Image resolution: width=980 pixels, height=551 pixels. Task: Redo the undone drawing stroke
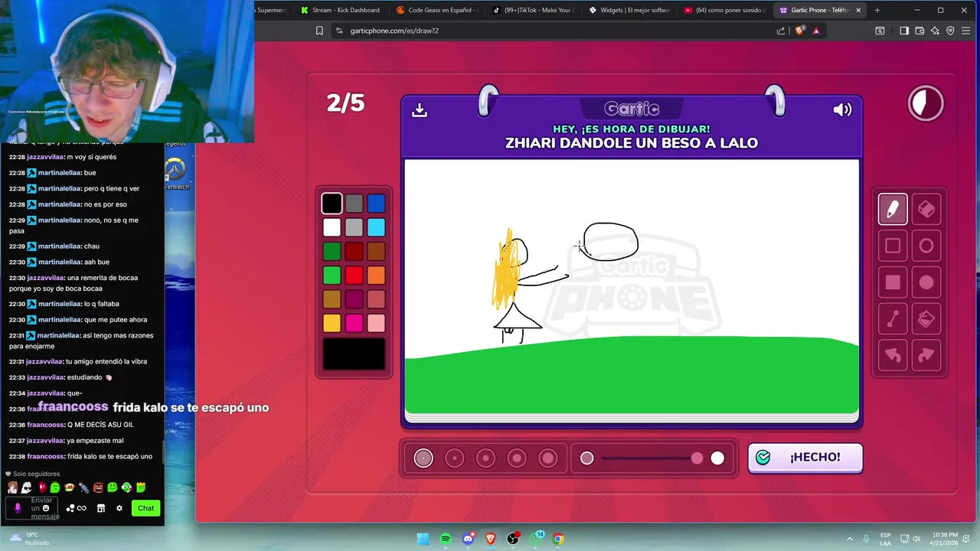[x=926, y=355]
